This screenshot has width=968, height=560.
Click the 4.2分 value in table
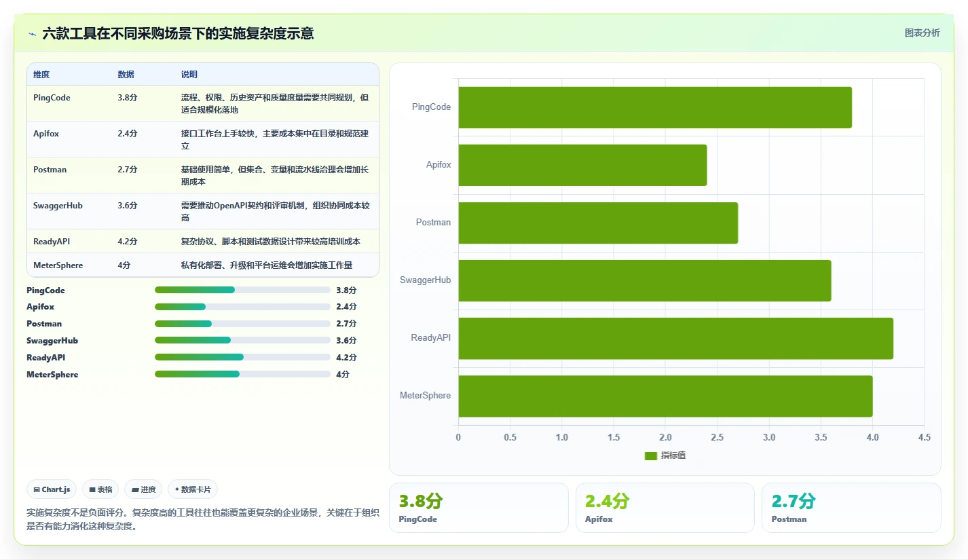pyautogui.click(x=128, y=242)
